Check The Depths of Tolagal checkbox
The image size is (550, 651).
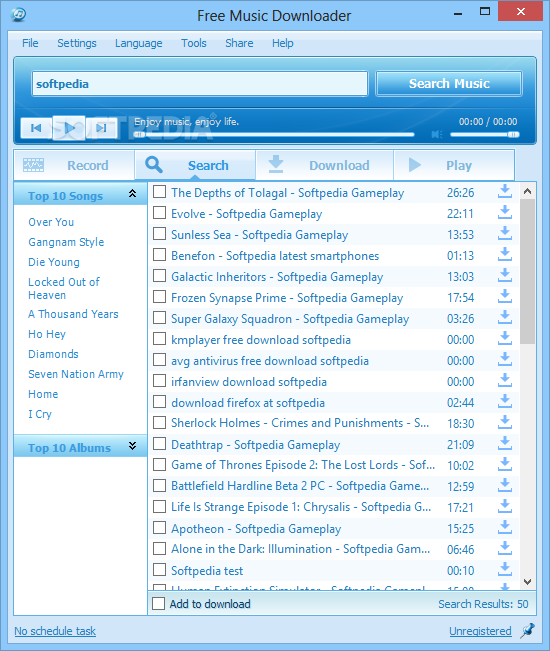[x=159, y=192]
